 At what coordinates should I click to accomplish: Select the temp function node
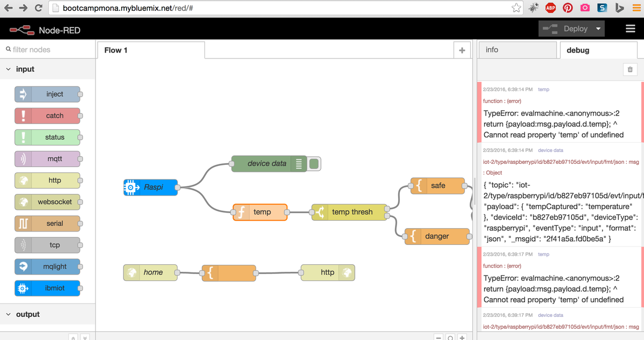click(x=260, y=212)
